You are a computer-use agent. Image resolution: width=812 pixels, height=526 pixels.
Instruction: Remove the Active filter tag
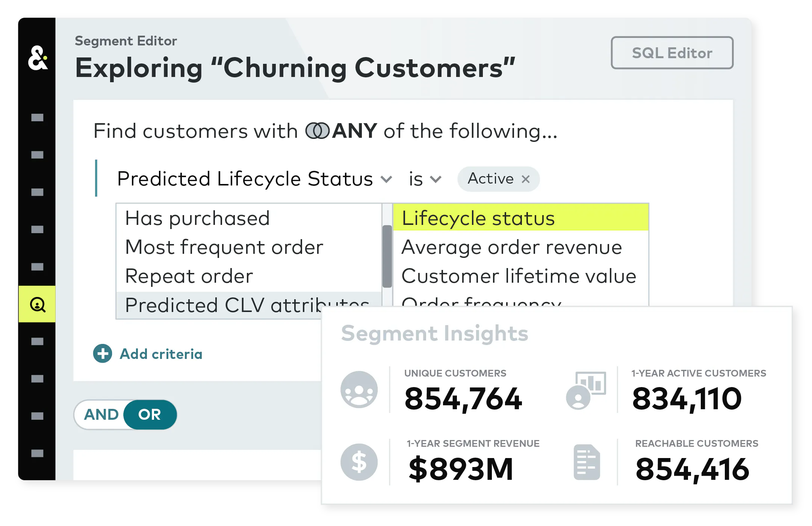click(x=526, y=179)
